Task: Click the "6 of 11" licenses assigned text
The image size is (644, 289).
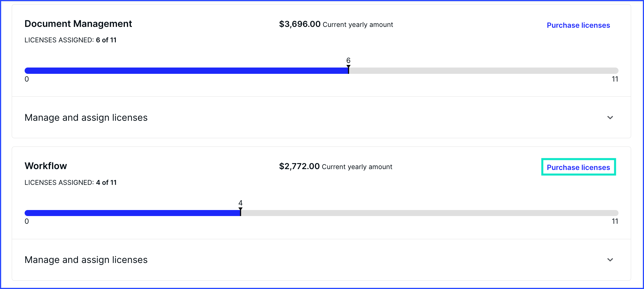Action: coord(106,40)
